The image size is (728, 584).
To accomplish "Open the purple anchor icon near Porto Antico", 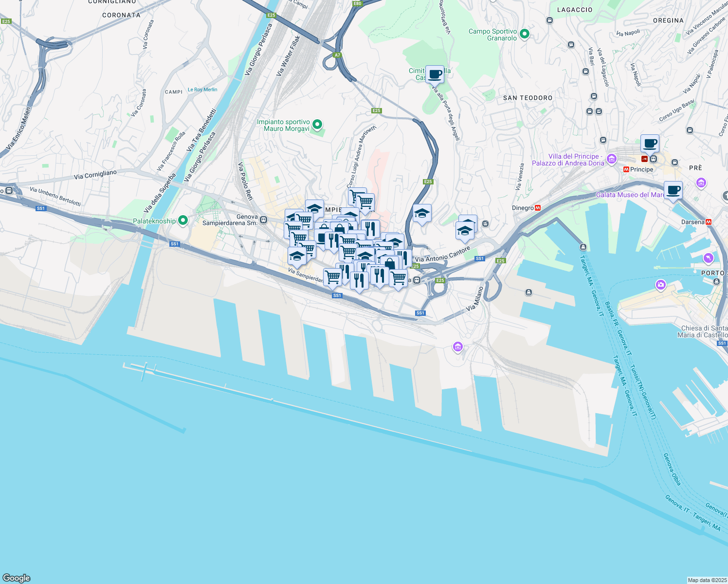I will point(708,258).
